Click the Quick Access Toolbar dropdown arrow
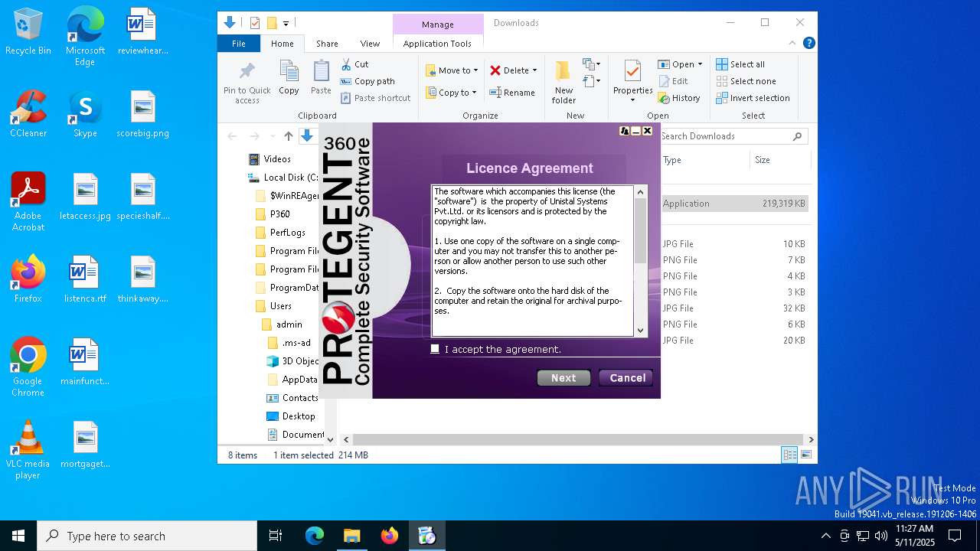Viewport: 980px width, 551px height. 286,24
